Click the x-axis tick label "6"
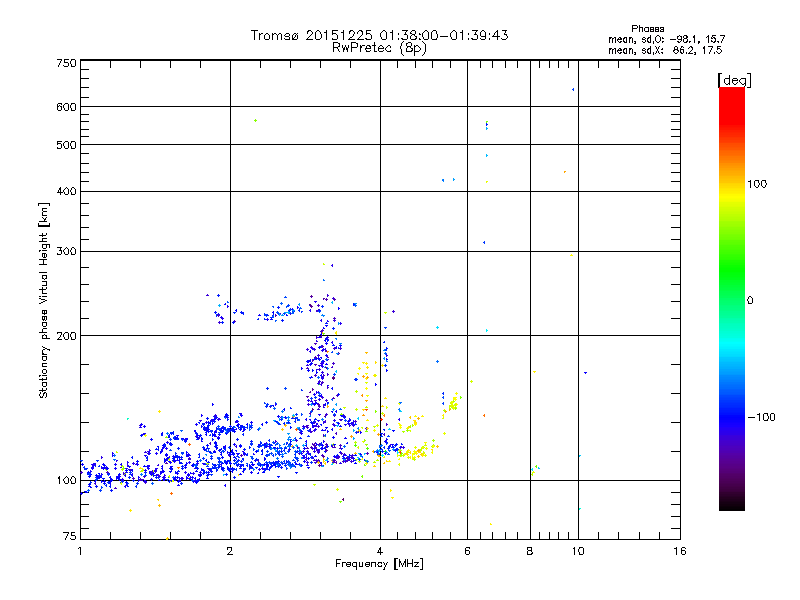Screen dimensions: 800x600 tap(467, 551)
